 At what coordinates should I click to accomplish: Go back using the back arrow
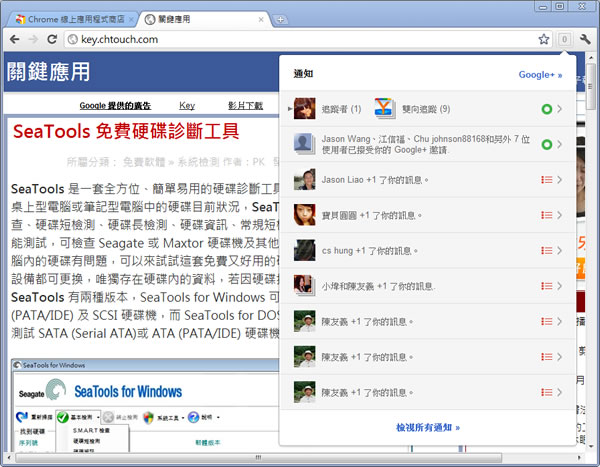[x=15, y=40]
